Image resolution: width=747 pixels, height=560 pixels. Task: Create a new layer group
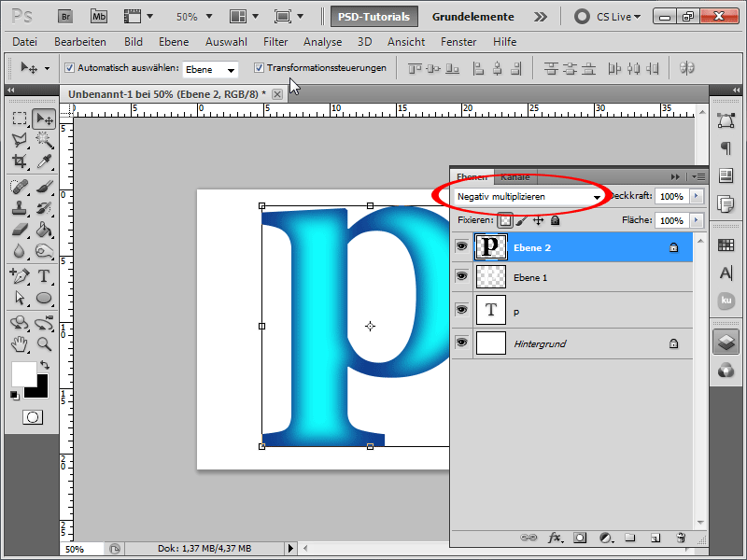[x=630, y=539]
